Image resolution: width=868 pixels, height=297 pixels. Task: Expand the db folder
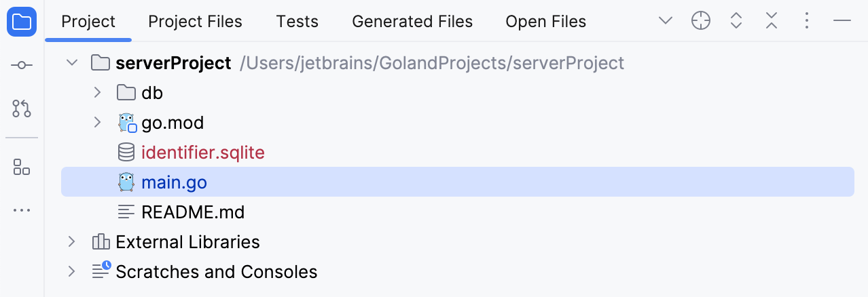(97, 92)
